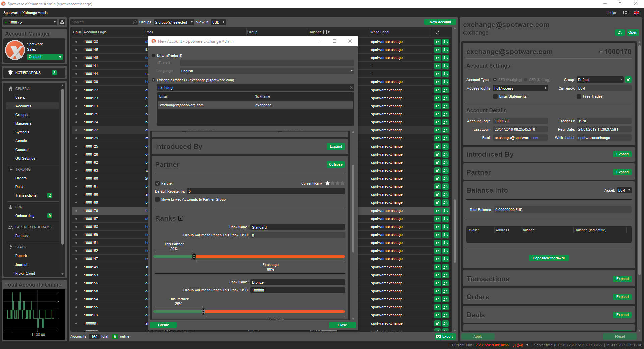
Task: Open manage account icon for row 1000138
Action: pos(445,42)
